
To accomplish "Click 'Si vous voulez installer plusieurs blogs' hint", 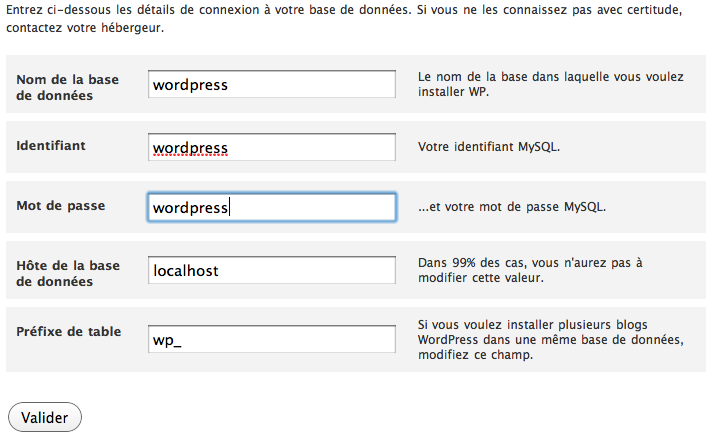I will coord(551,340).
